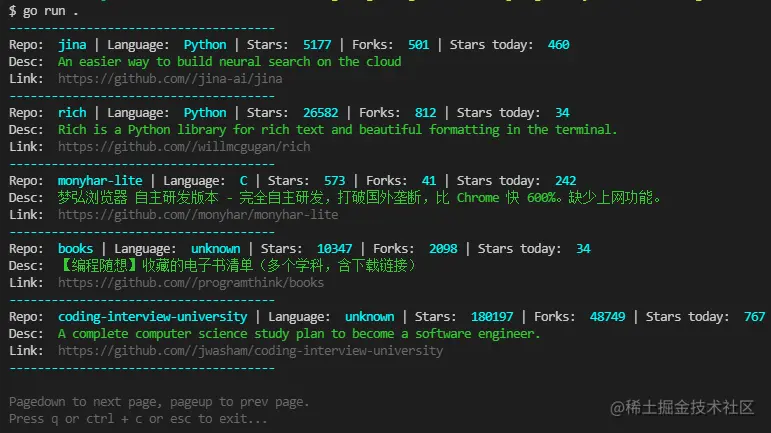This screenshot has width=771, height=433.
Task: Click jina's language value 'Python'
Action: pyautogui.click(x=205, y=45)
